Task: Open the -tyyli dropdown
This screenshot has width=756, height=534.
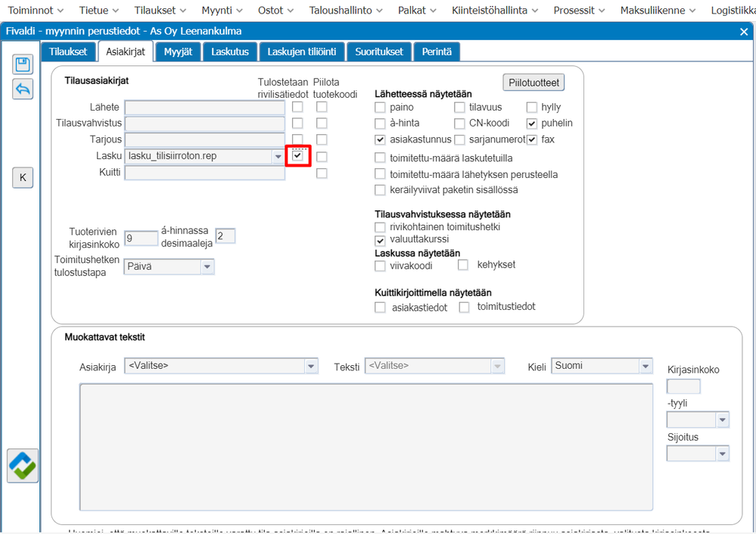Action: pos(722,420)
